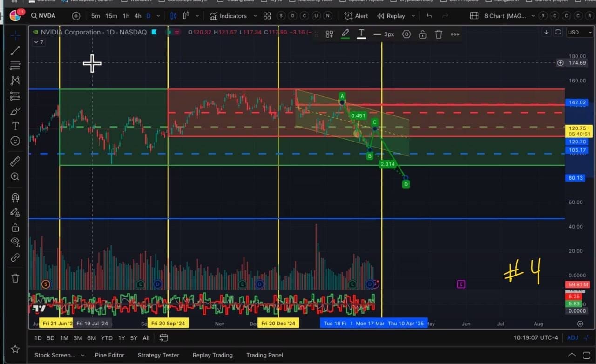
Task: Switch to the Pine Editor tab
Action: coord(109,355)
